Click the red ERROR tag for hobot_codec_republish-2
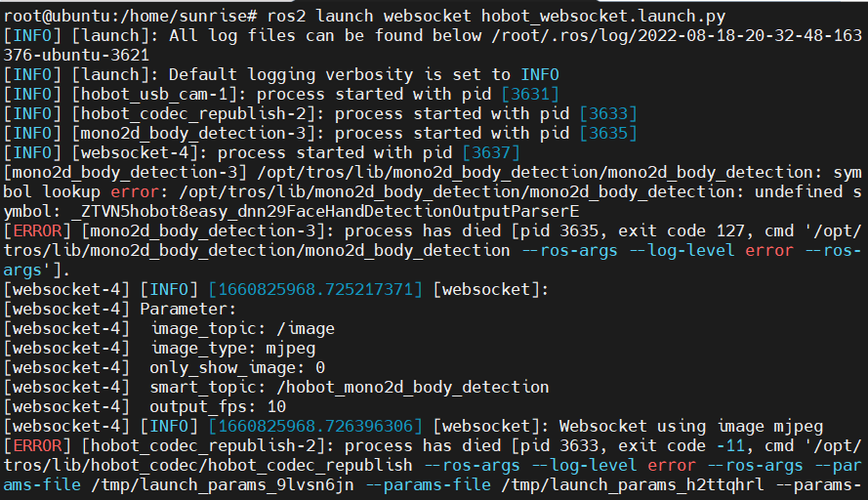 pos(38,445)
